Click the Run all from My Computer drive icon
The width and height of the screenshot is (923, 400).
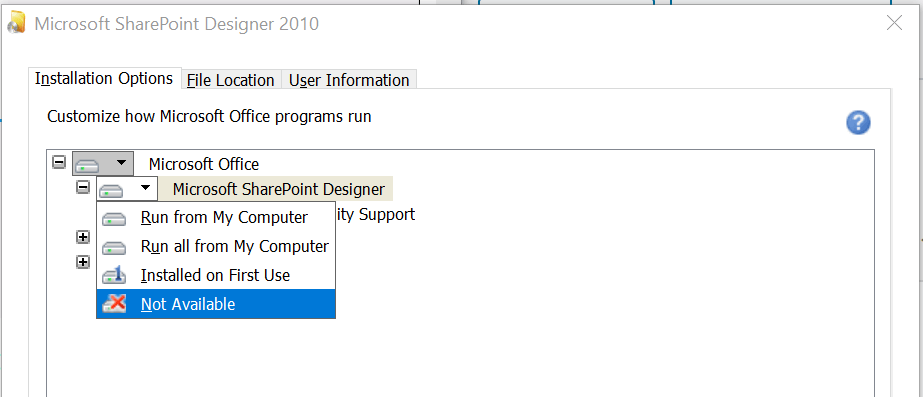pos(114,248)
